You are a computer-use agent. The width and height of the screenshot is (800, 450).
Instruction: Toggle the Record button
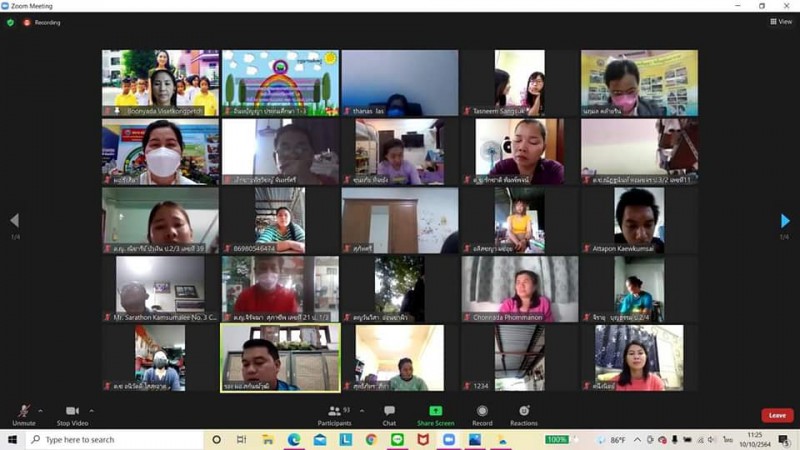tap(482, 415)
